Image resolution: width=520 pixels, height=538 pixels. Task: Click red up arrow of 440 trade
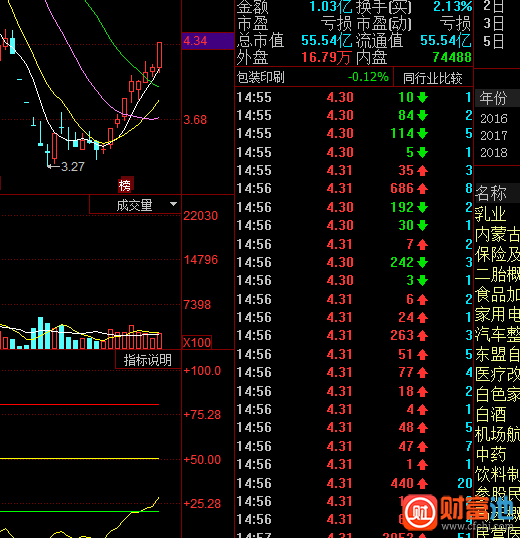pyautogui.click(x=423, y=484)
